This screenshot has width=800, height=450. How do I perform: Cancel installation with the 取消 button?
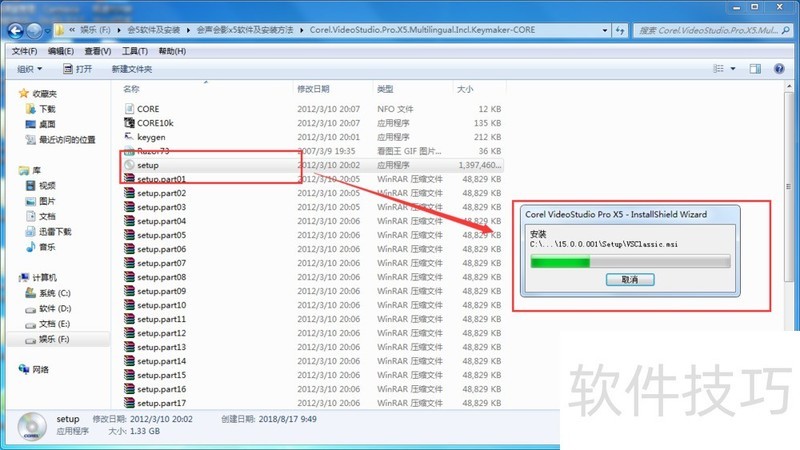(x=630, y=280)
